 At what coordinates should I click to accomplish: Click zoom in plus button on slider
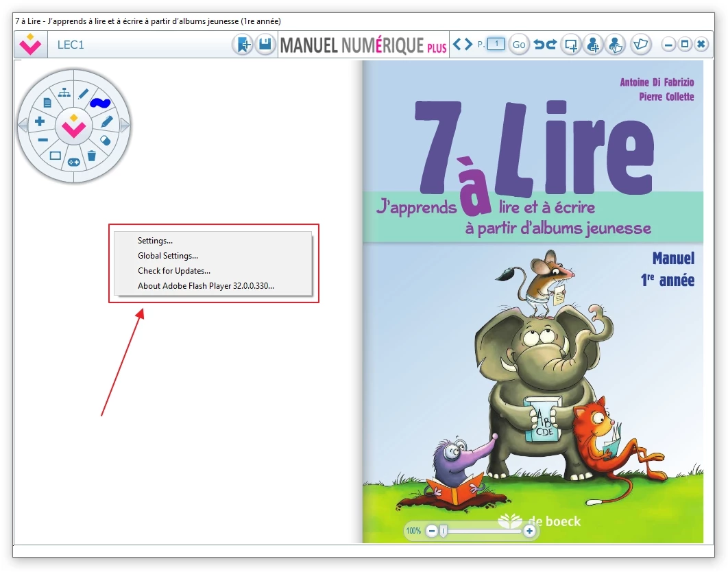pyautogui.click(x=529, y=531)
